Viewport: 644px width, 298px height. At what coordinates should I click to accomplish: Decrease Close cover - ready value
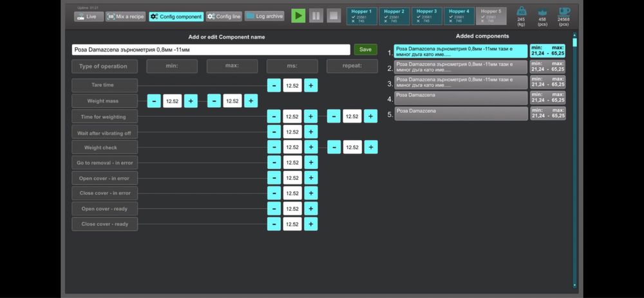click(x=274, y=224)
